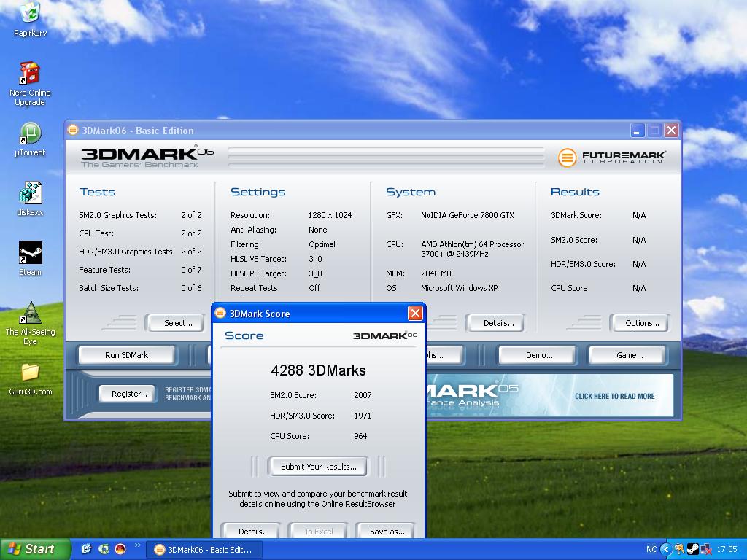747x560 pixels.
Task: Click the To Excel button
Action: click(318, 531)
